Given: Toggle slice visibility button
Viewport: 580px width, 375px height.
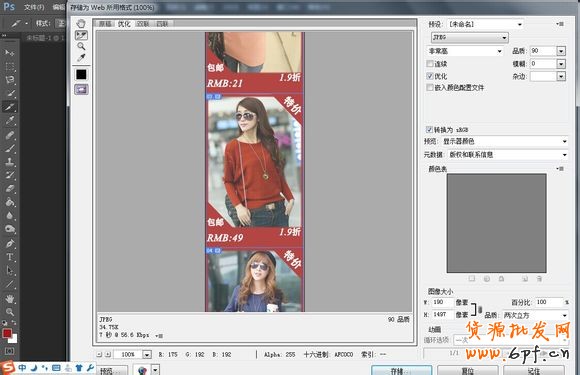Looking at the screenshot, I should click(81, 89).
